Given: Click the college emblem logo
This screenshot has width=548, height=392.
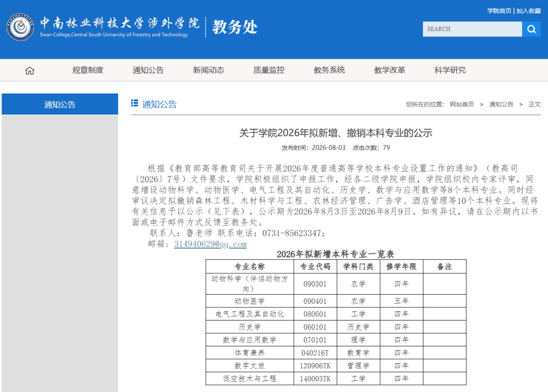Looking at the screenshot, I should point(20,27).
